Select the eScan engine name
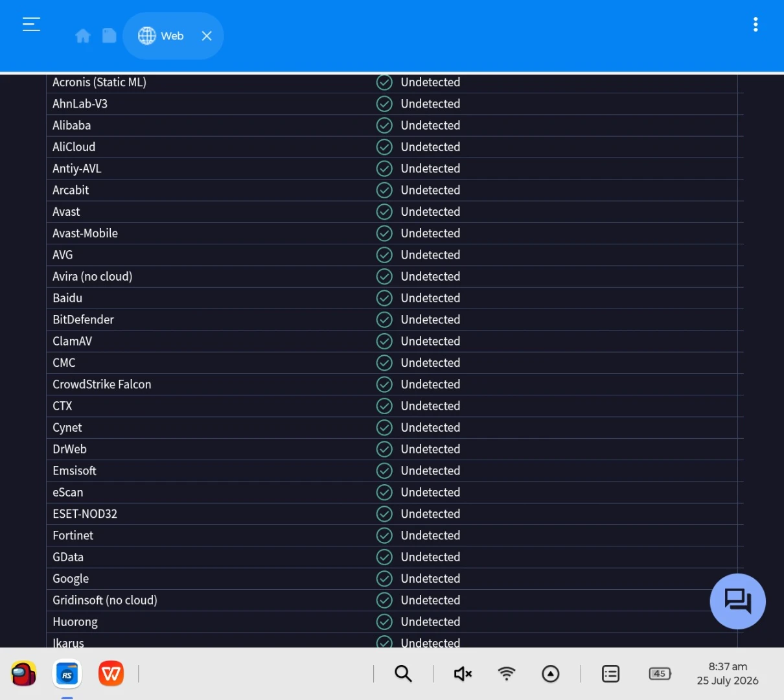This screenshot has height=700, width=784. pos(67,493)
